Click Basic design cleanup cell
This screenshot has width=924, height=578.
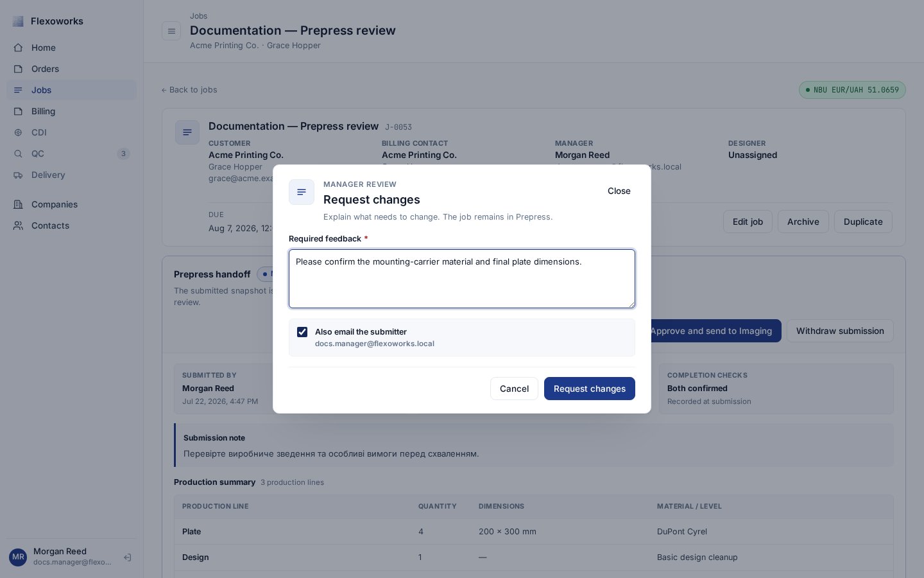coord(697,557)
